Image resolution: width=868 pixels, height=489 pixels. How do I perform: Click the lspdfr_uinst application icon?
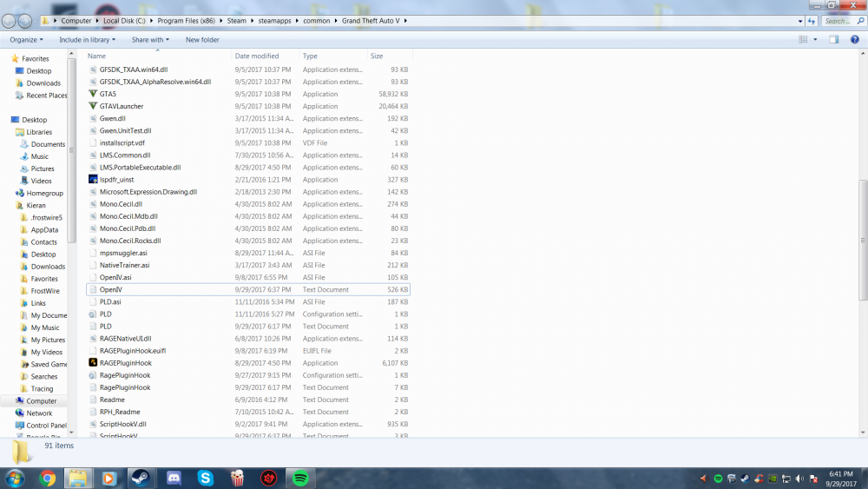pos(93,180)
